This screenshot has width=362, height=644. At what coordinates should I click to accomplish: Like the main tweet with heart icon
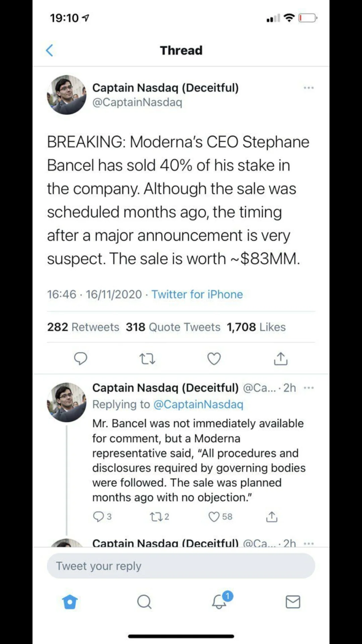tap(214, 359)
